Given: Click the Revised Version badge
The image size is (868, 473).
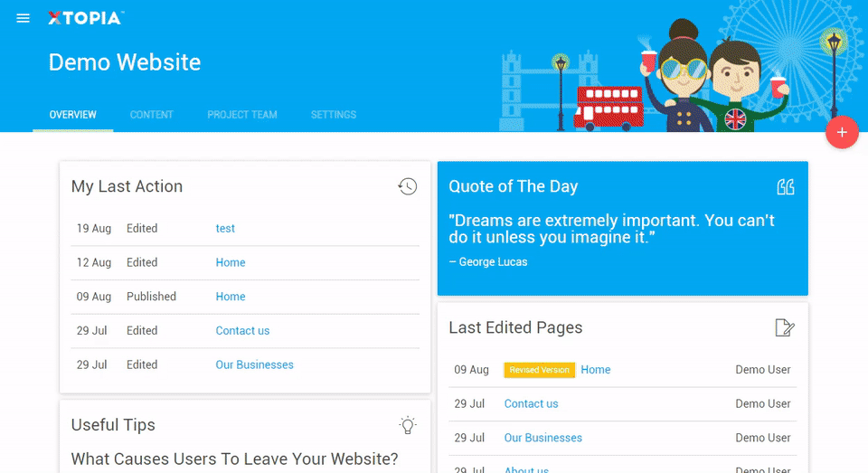Looking at the screenshot, I should (x=539, y=370).
